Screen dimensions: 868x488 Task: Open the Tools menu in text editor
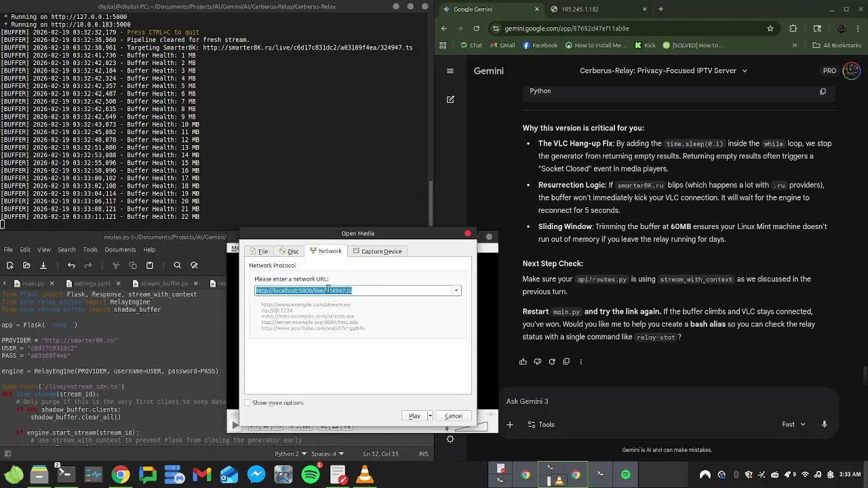90,249
